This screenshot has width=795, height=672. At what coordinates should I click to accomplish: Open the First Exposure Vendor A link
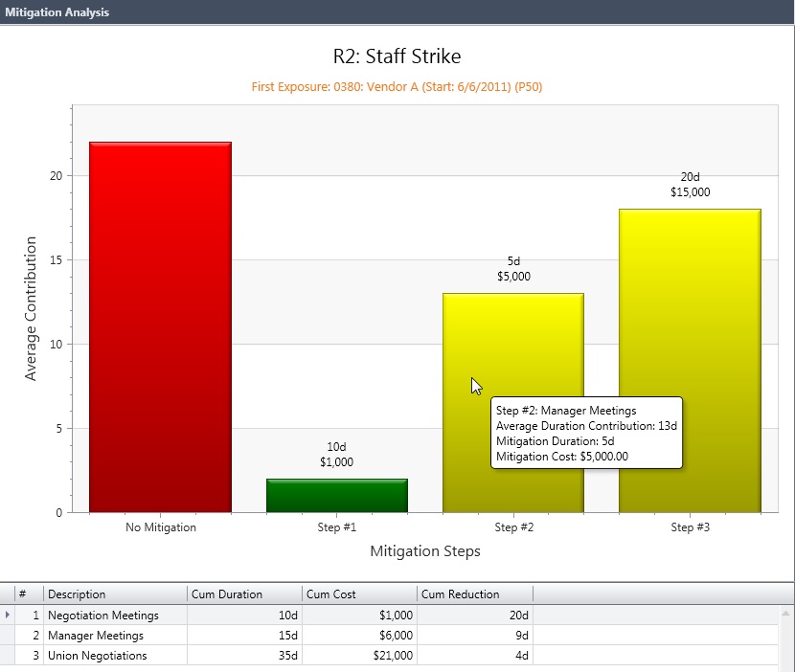(397, 85)
